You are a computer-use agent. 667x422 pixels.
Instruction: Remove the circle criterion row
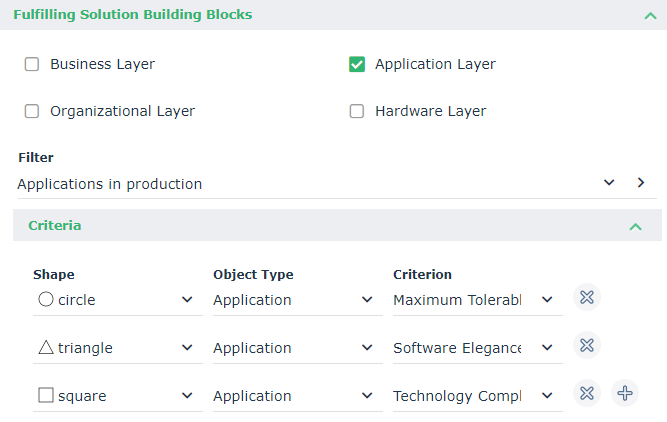(587, 298)
